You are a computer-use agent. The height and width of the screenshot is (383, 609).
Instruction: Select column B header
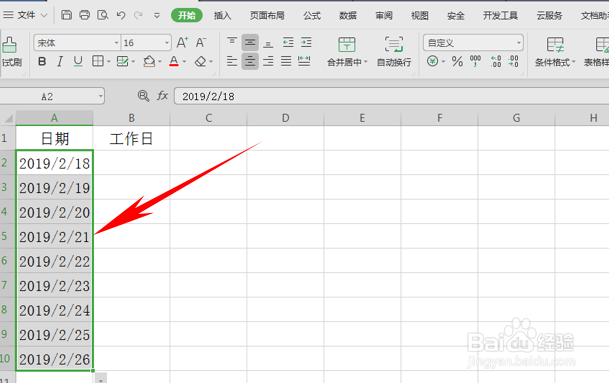[131, 118]
